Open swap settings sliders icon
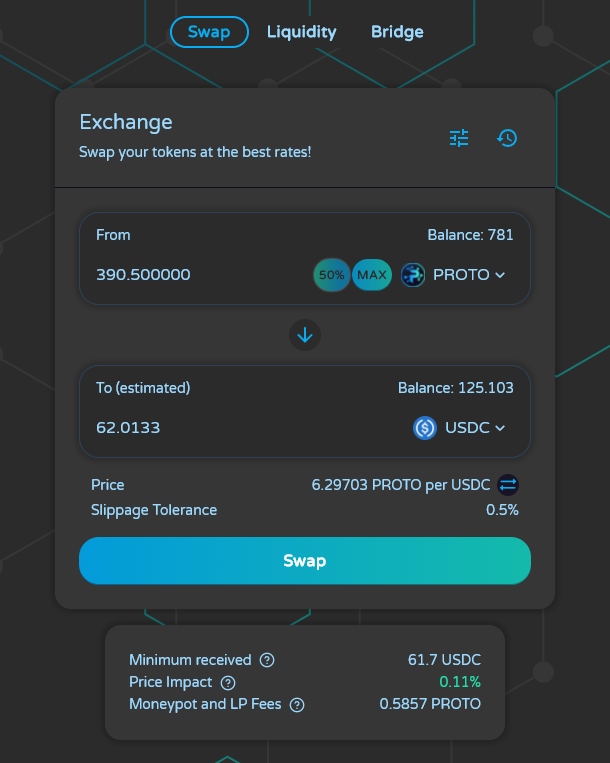The width and height of the screenshot is (610, 763). (x=459, y=138)
